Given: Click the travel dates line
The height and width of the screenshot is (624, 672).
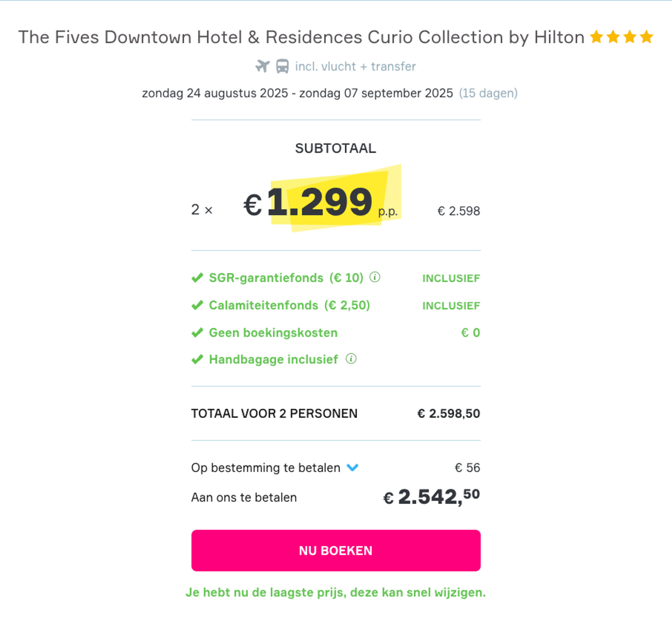Looking at the screenshot, I should tap(297, 93).
